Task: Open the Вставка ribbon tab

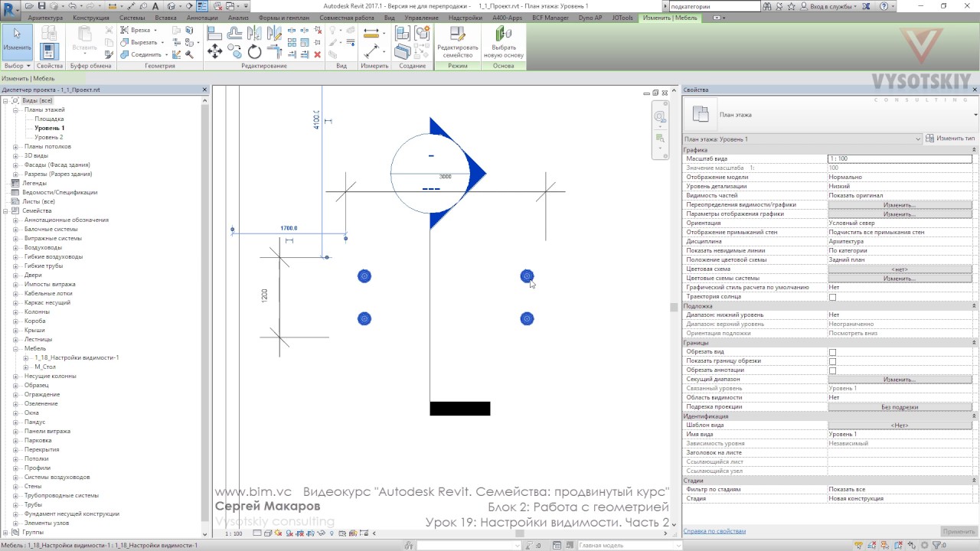Action: (165, 18)
